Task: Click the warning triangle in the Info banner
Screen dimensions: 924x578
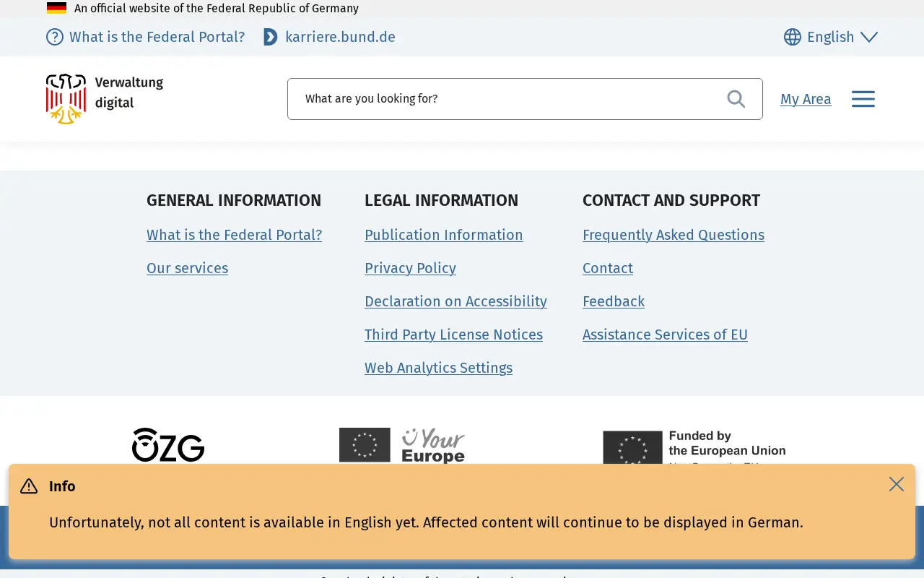Action: pyautogui.click(x=29, y=486)
